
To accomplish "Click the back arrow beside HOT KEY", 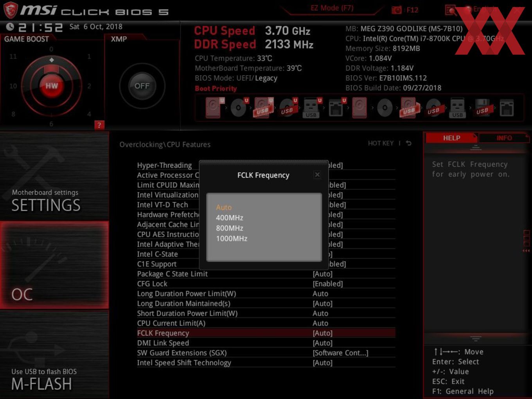I will [x=409, y=143].
